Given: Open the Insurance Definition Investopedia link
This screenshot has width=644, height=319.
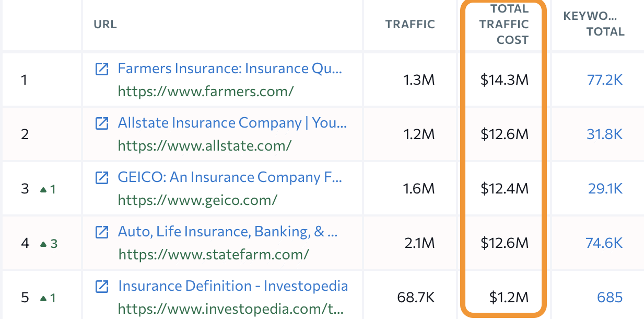Looking at the screenshot, I should point(233,286).
